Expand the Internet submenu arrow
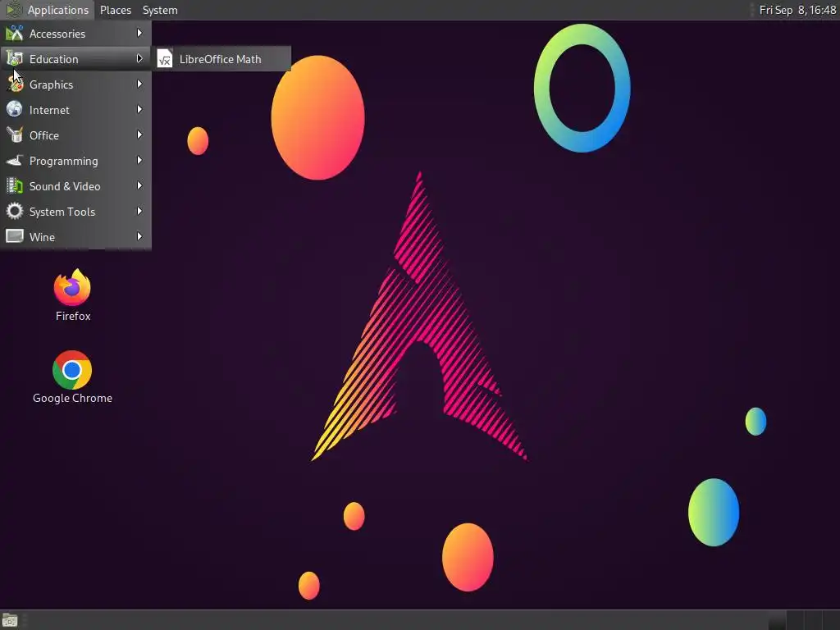 click(x=139, y=109)
